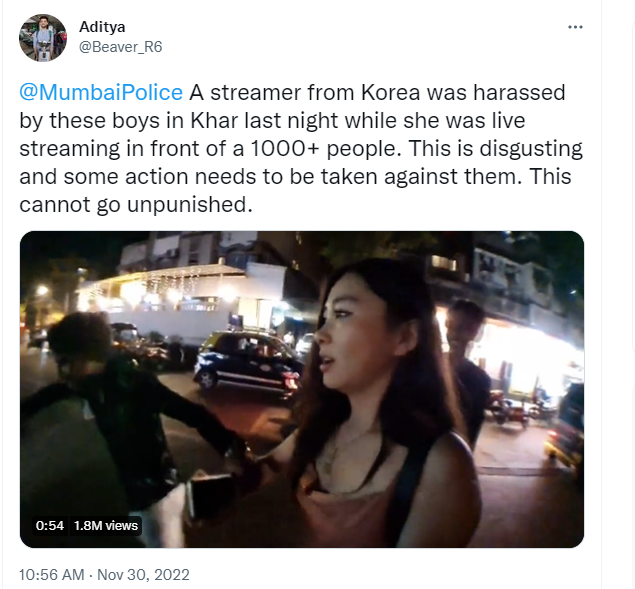Image resolution: width=635 pixels, height=589 pixels.
Task: Open the tweet's more options menu
Action: point(575,27)
